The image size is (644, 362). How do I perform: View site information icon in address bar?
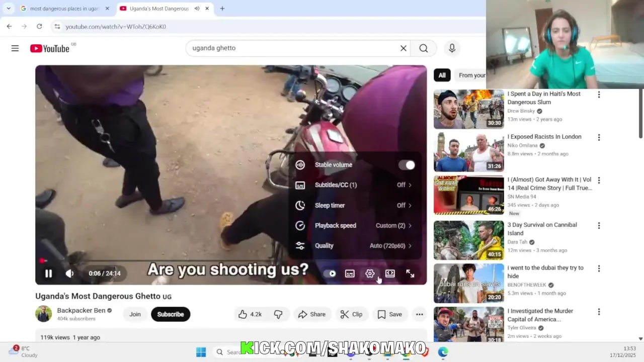57,26
